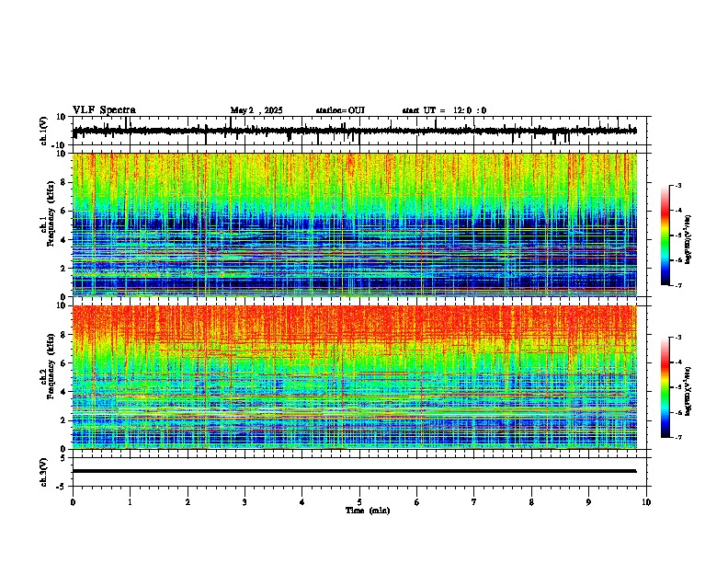Click the '-7' label on ch.1 color scale
Viewport: 728px width, 563px height.
pos(678,285)
